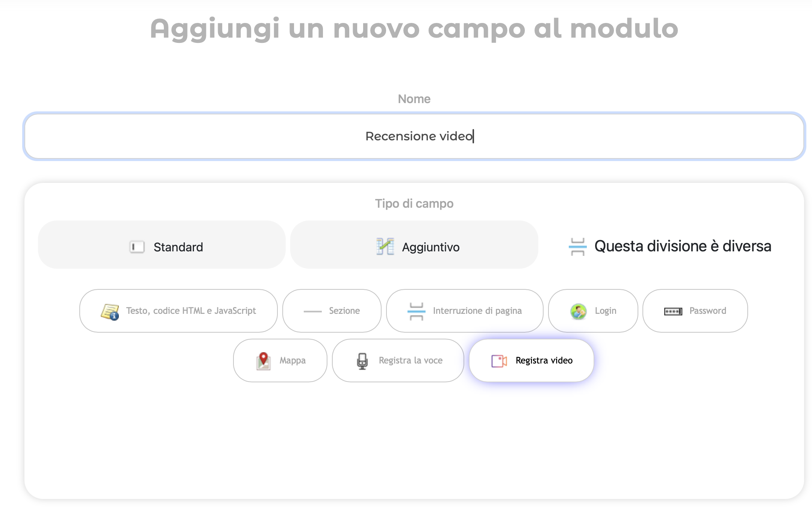The height and width of the screenshot is (508, 812).
Task: Click the Interruzione di pagina icon
Action: 416,311
